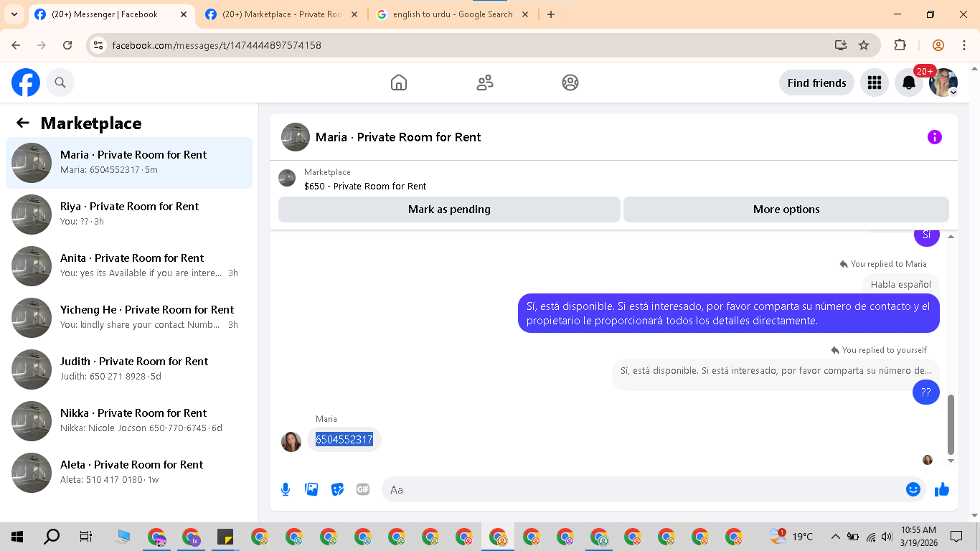The height and width of the screenshot is (551, 980).
Task: Open Aleta Private Room conversation
Action: (x=129, y=473)
